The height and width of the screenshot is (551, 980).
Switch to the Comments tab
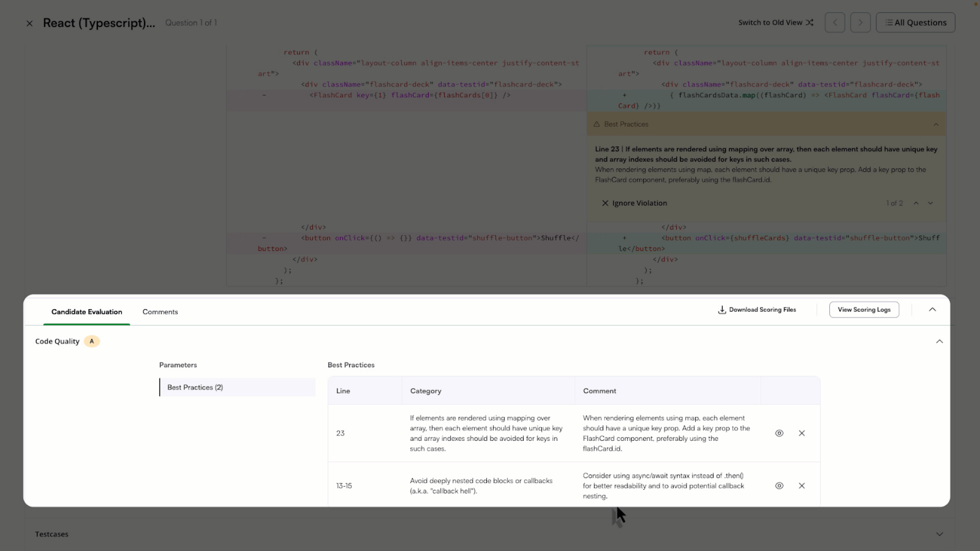[x=160, y=312]
